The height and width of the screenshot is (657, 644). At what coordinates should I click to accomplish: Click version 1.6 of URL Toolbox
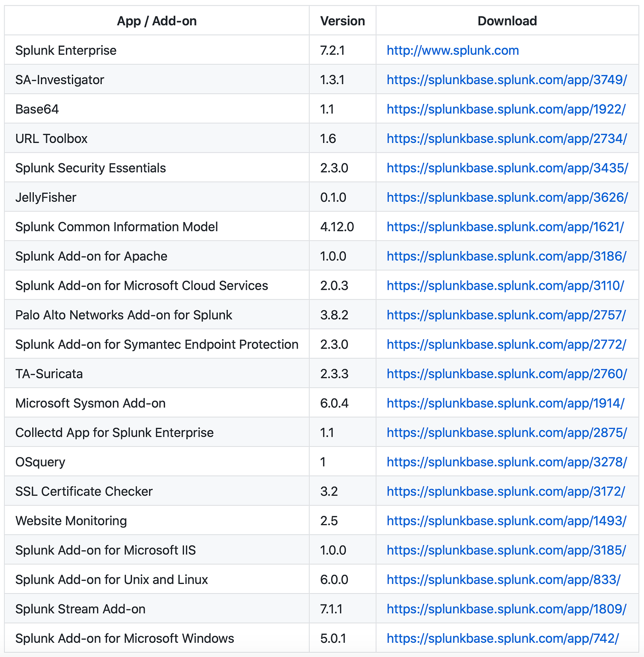point(328,138)
